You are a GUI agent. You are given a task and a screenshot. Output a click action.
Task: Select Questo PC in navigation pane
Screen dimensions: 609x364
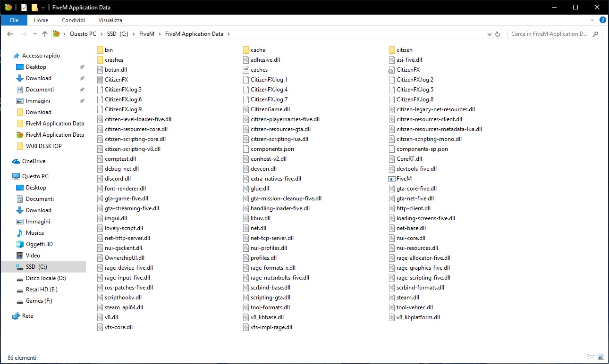[30, 176]
